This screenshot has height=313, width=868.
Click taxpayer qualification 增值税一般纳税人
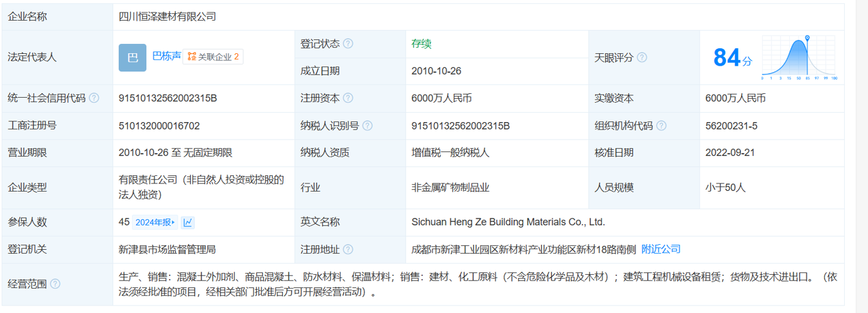pos(451,153)
